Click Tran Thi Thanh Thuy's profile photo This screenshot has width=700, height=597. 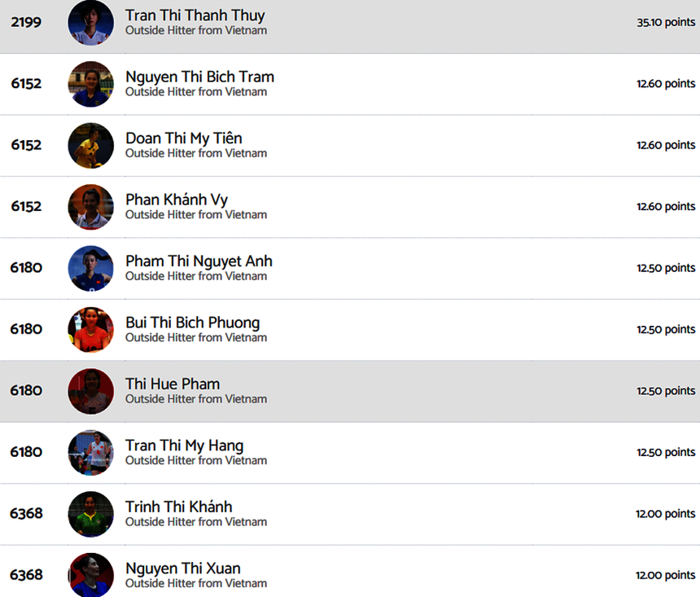90,23
